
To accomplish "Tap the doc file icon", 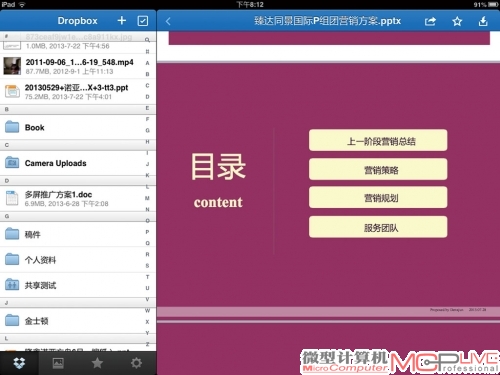I will [x=12, y=198].
